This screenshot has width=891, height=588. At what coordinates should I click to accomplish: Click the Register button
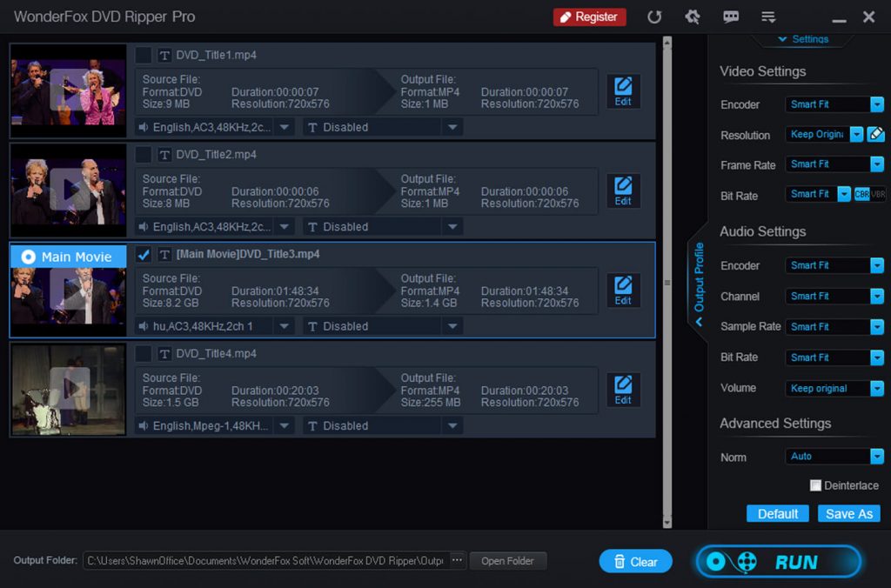click(x=589, y=17)
